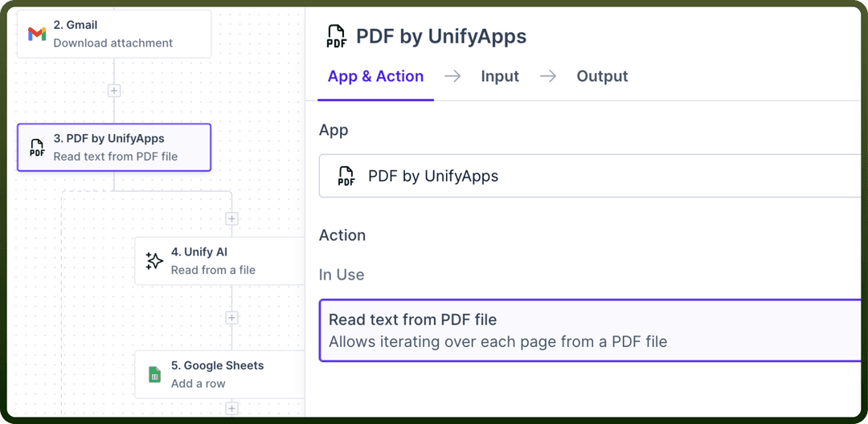
Task: Click the PDF icon in the panel header
Action: coord(337,36)
